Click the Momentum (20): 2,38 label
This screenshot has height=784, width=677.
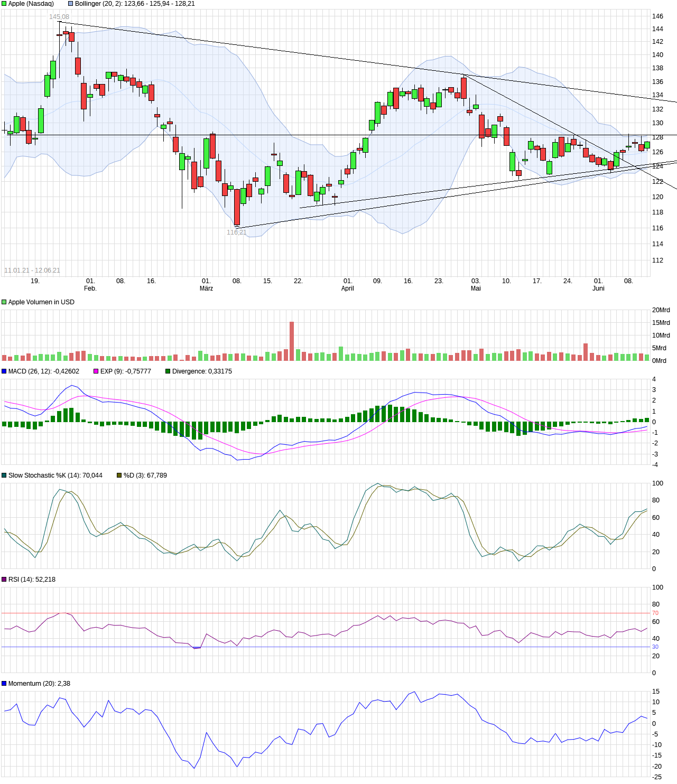(x=39, y=684)
